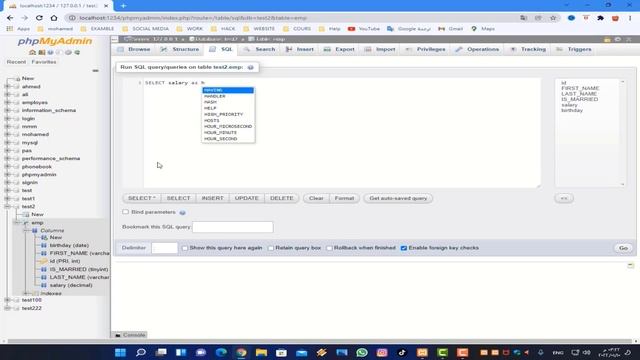
Task: Click page settings gear icon top right
Action: [x=618, y=39]
